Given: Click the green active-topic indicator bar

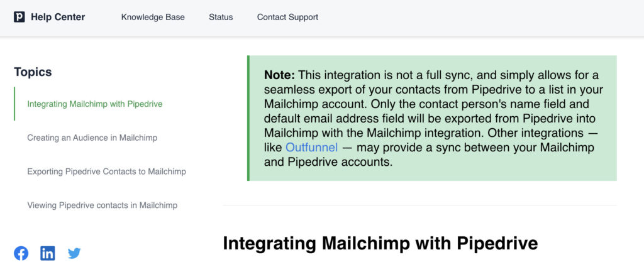Looking at the screenshot, I should point(14,104).
